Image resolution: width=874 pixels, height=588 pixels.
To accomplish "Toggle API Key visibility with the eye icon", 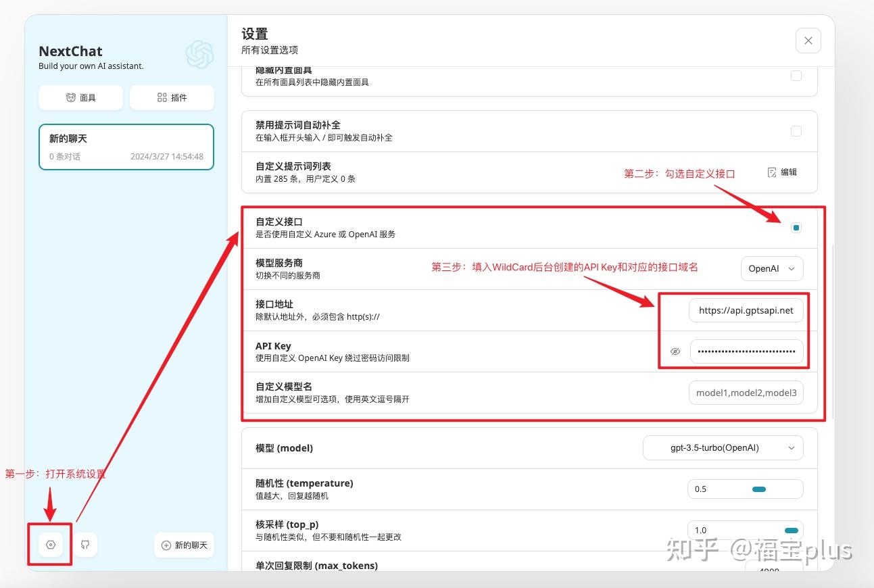I will coord(675,351).
